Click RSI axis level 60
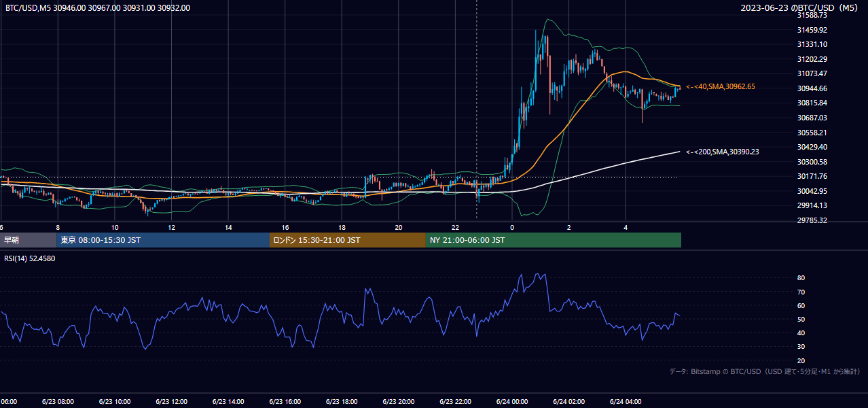 pos(801,305)
